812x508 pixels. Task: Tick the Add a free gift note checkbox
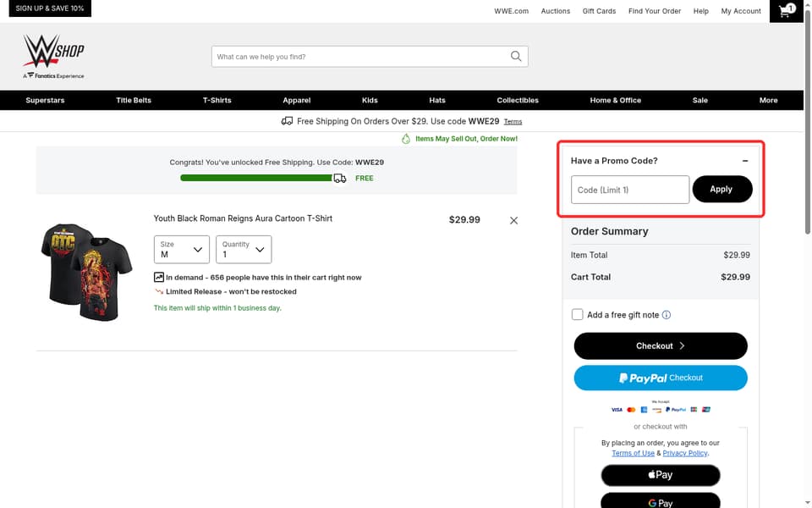tap(577, 315)
